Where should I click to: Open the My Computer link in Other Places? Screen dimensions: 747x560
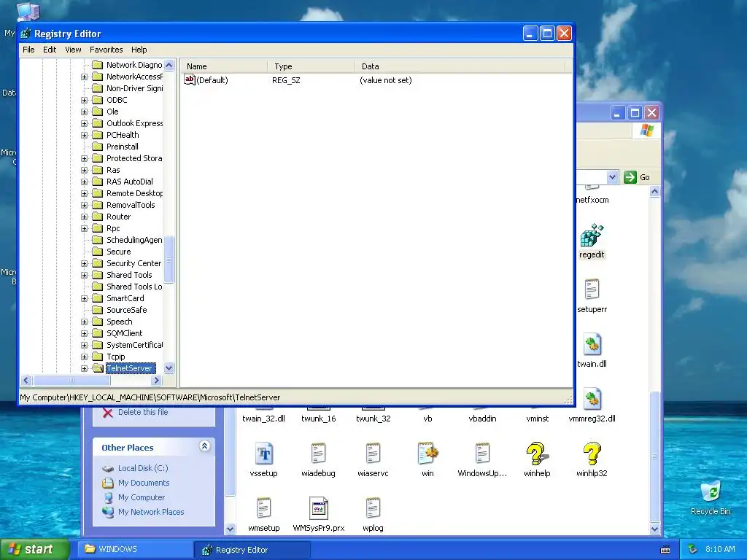[x=142, y=497]
